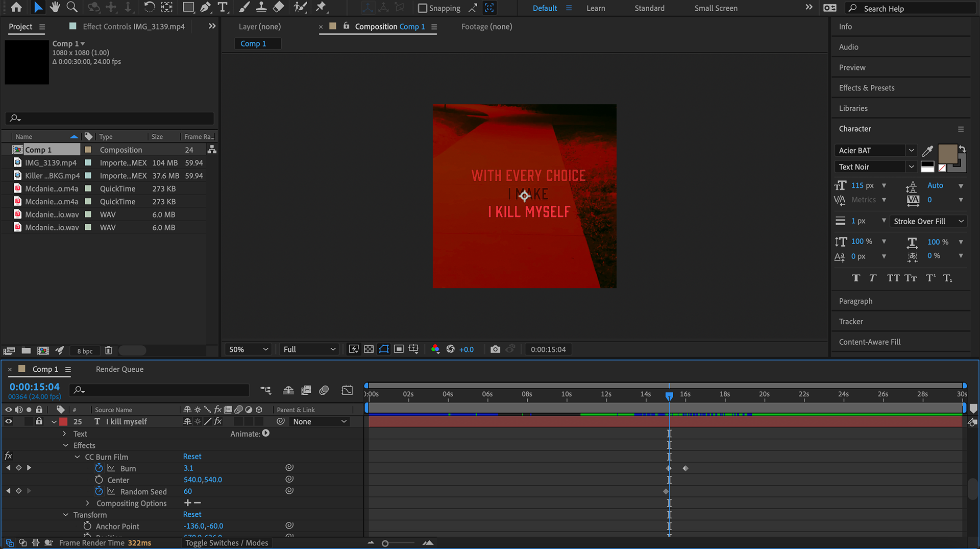980x549 pixels.
Task: Click Toggle Switches / Modes button
Action: 227,543
